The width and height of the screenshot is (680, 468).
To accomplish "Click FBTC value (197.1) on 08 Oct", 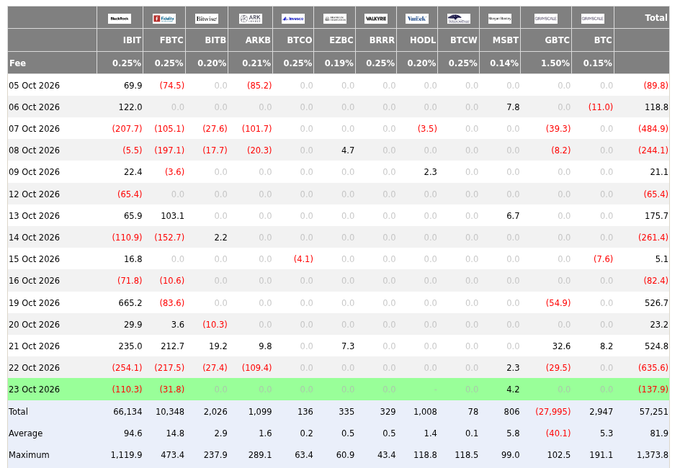I will pos(169,151).
